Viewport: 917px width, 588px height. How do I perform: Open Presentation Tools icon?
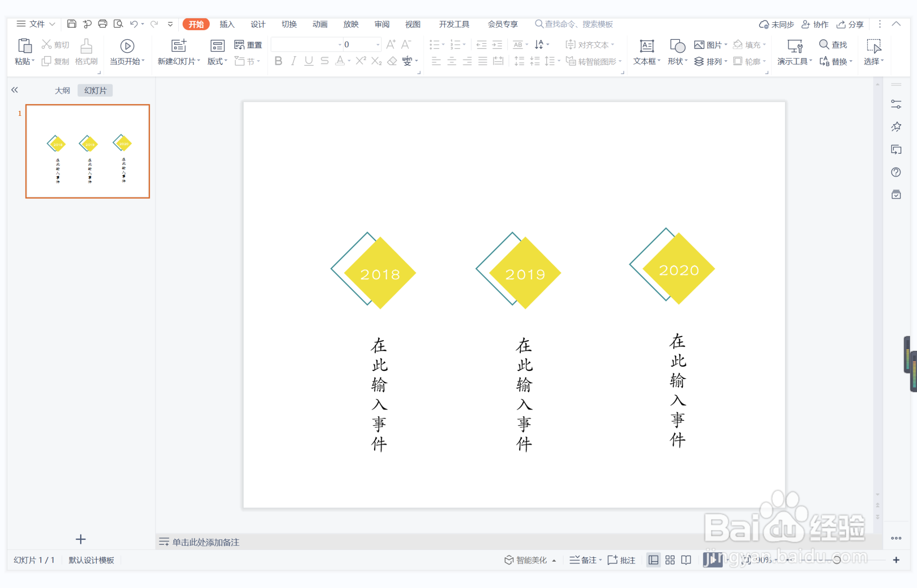pyautogui.click(x=795, y=46)
